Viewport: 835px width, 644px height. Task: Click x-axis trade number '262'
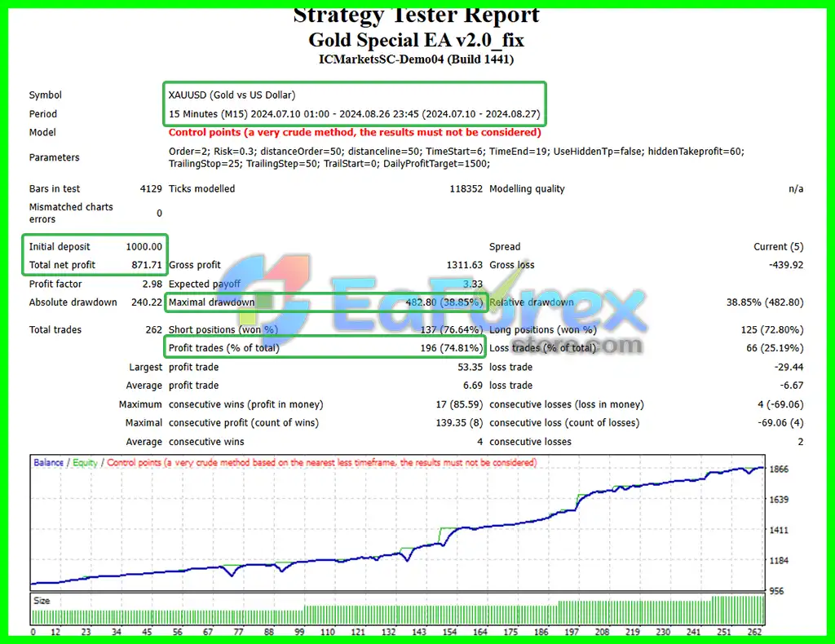[754, 632]
